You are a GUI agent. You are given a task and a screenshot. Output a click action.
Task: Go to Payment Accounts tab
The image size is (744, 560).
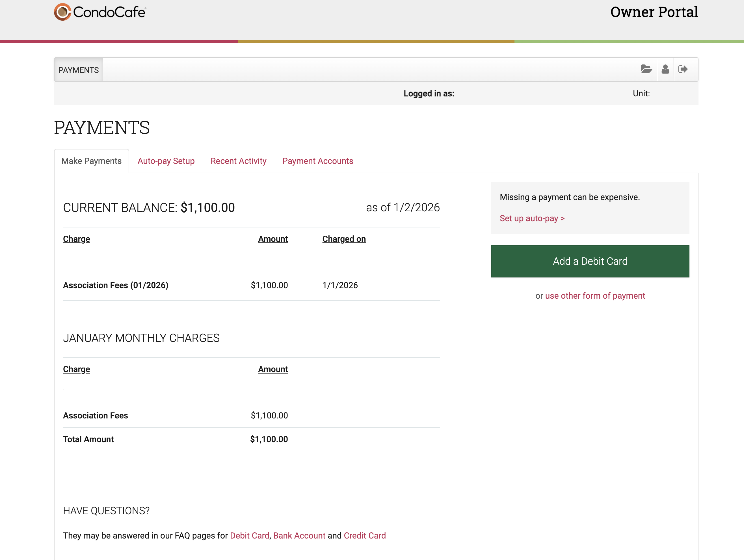pos(317,161)
